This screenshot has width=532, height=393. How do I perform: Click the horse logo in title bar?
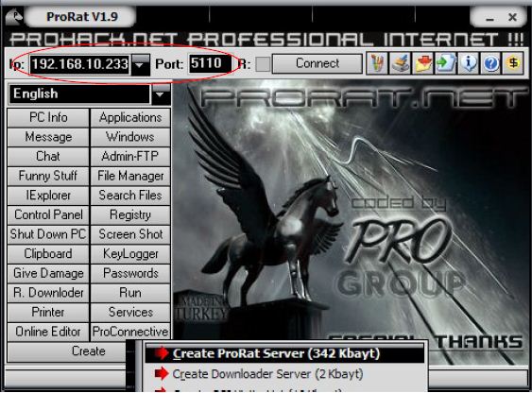click(x=14, y=17)
